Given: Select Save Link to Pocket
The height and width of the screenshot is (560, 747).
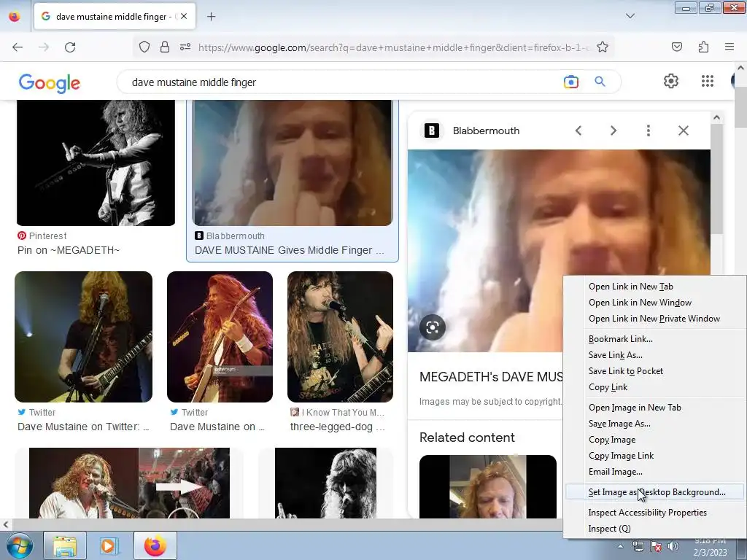Looking at the screenshot, I should tap(625, 371).
